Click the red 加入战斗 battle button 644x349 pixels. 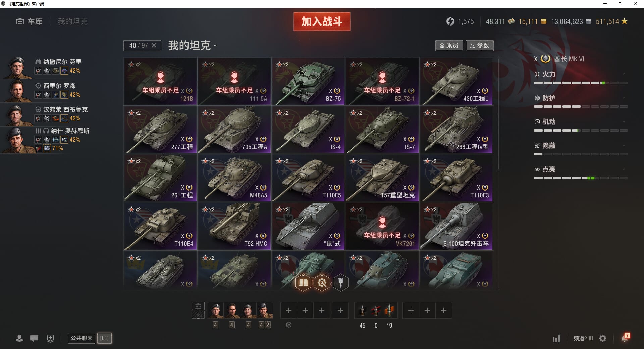tap(322, 21)
